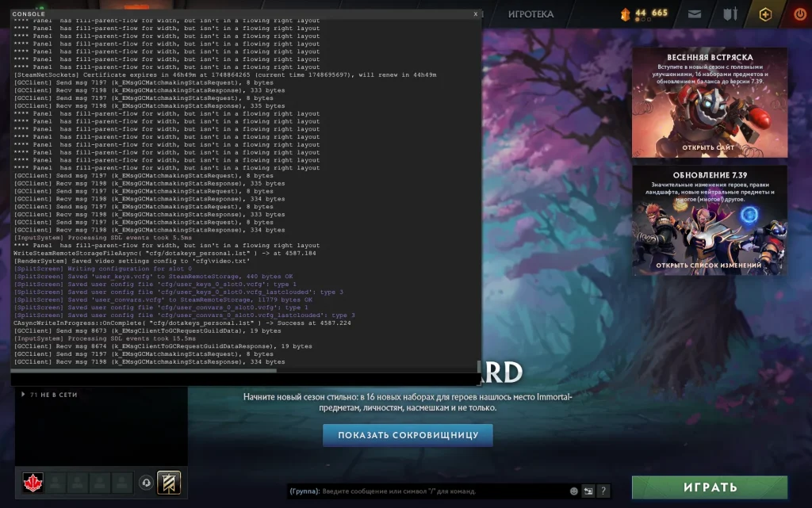This screenshot has height=508, width=812.
Task: Open the ОБНОВЛЕНИЕ 7.39 news card
Action: tap(710, 220)
